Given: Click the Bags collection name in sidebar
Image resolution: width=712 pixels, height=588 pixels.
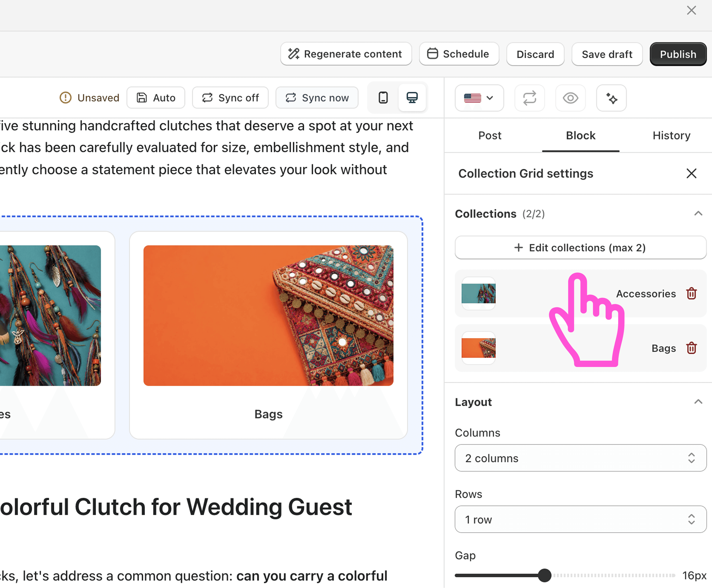Looking at the screenshot, I should click(x=664, y=348).
